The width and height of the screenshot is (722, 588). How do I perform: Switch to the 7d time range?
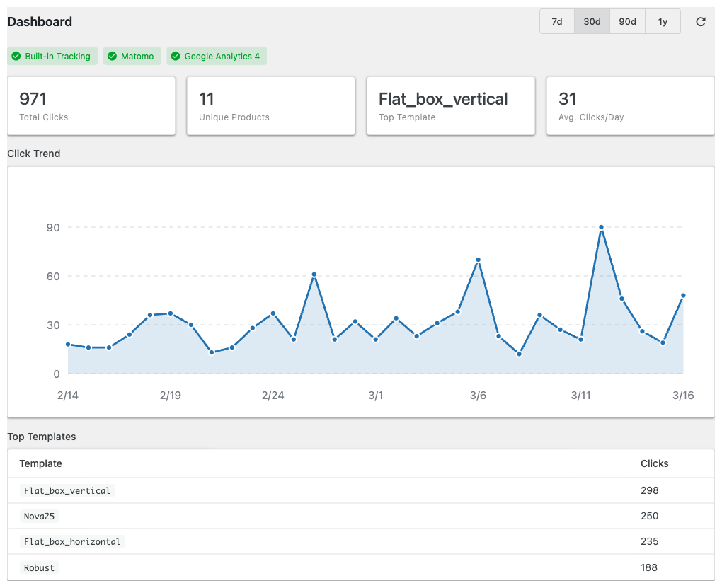click(556, 21)
